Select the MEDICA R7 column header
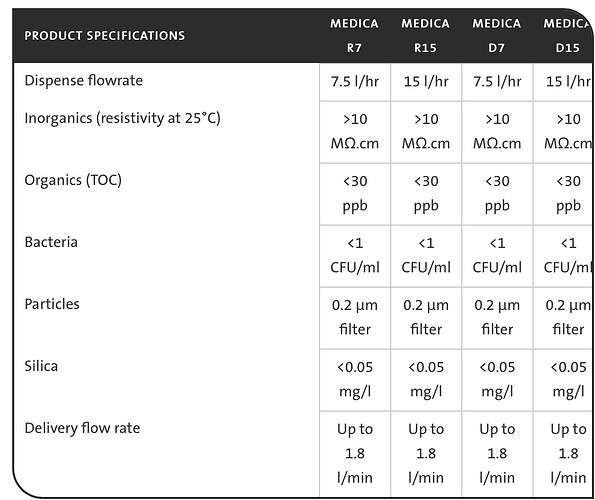This screenshot has height=500, width=595. point(354,36)
